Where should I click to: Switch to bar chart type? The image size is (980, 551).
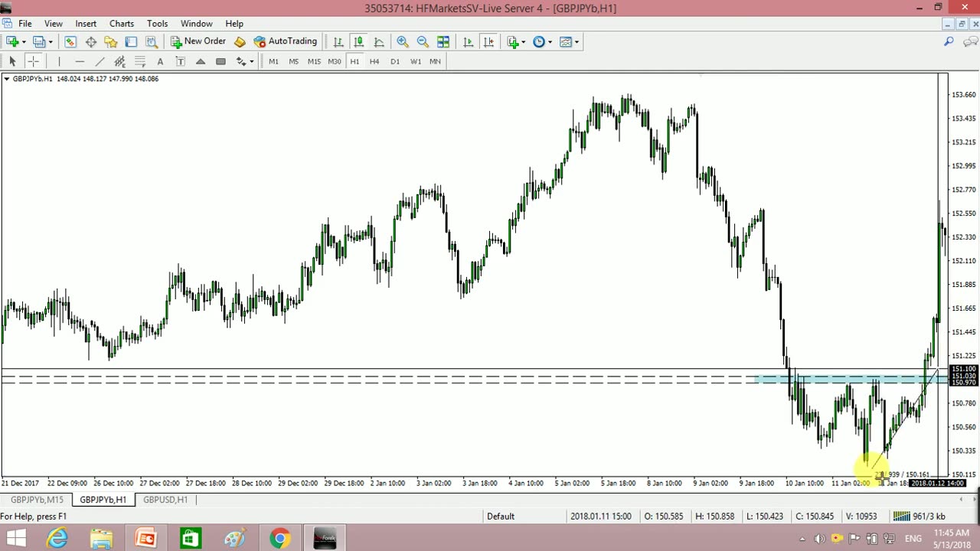[338, 41]
